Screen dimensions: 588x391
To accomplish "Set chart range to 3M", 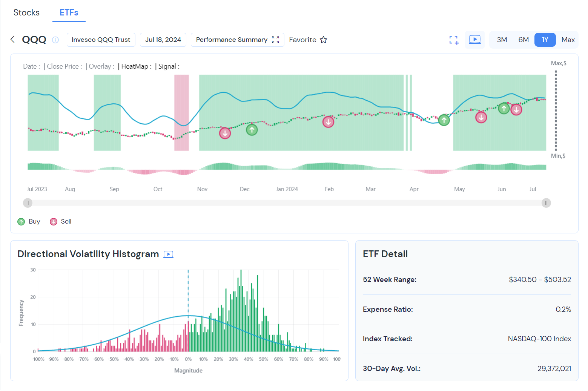I will pyautogui.click(x=502, y=40).
